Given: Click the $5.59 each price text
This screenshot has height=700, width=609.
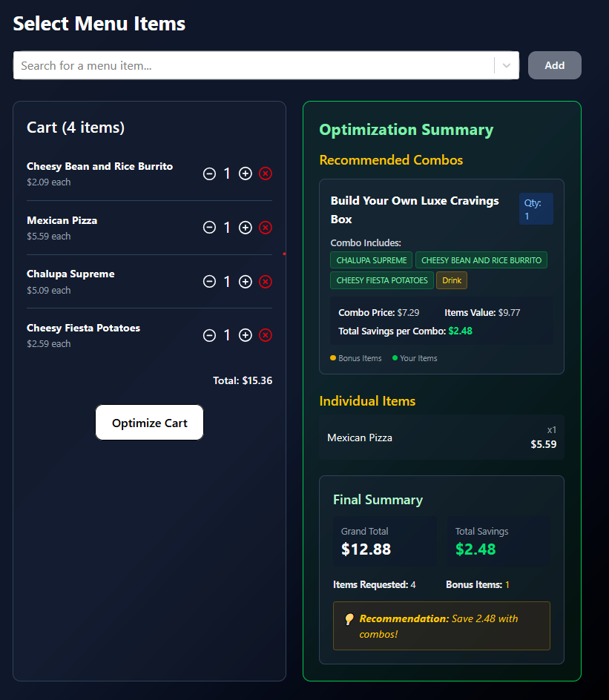Looking at the screenshot, I should pyautogui.click(x=49, y=236).
